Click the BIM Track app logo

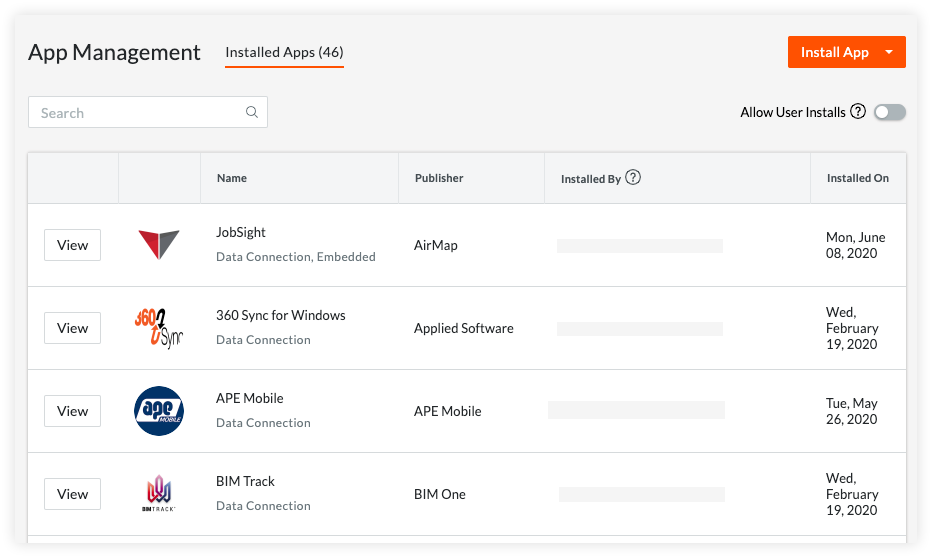point(159,493)
